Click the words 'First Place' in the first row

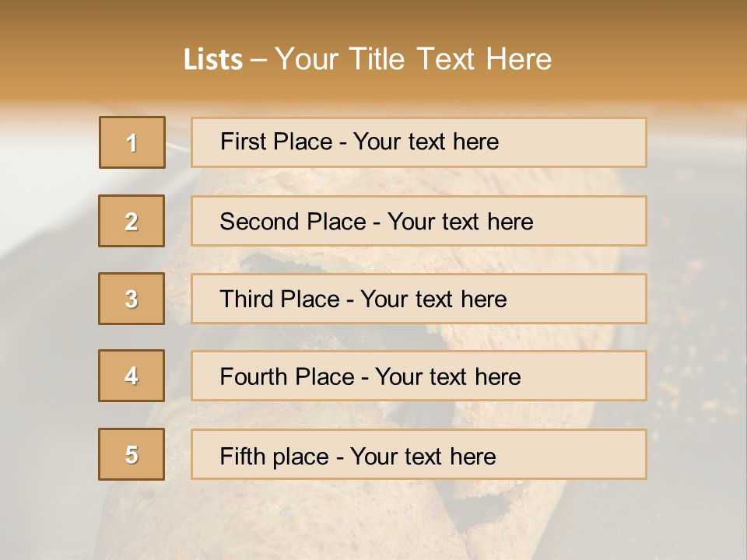click(x=275, y=142)
